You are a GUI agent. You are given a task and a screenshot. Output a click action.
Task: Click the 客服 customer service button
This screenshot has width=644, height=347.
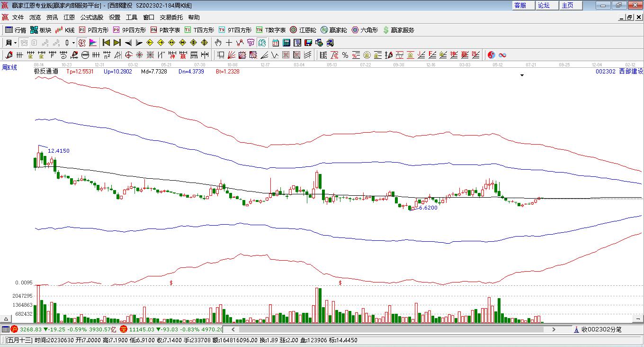pyautogui.click(x=520, y=5)
